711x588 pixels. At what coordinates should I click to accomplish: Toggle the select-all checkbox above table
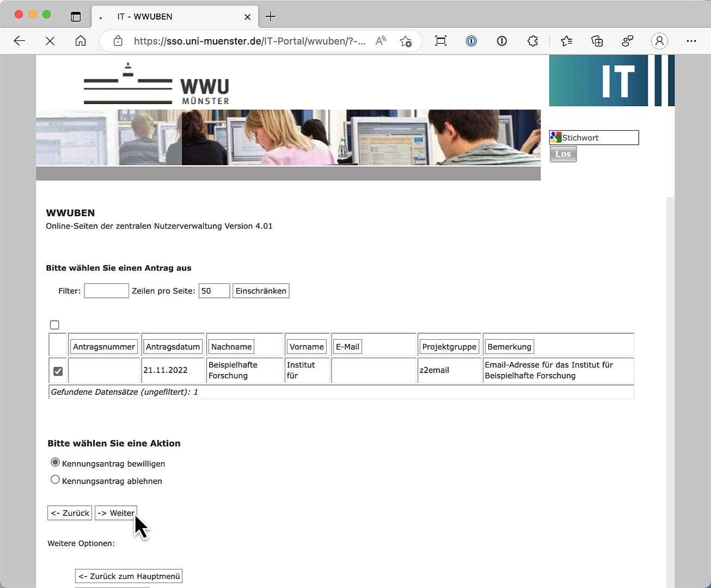click(54, 325)
